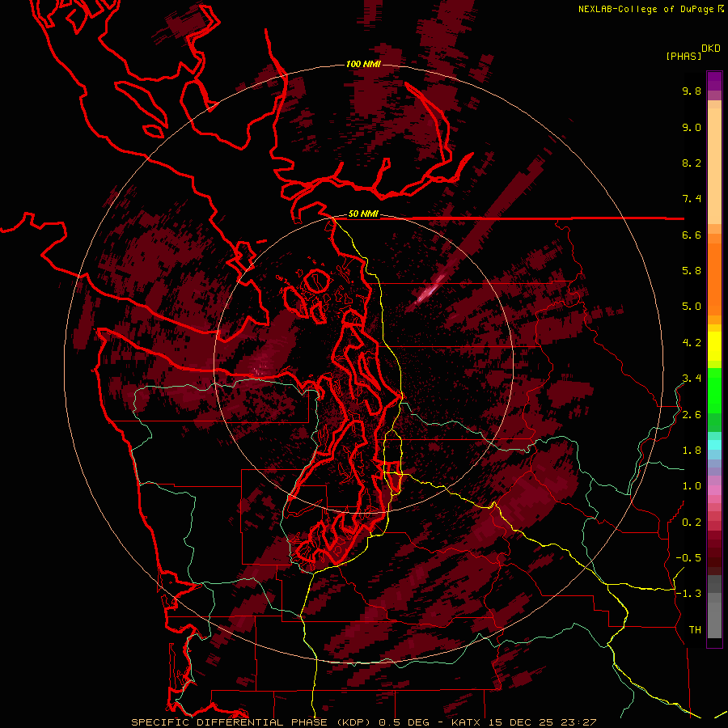Click the 23:27 time stamp
Image resolution: width=728 pixels, height=728 pixels.
point(578,722)
